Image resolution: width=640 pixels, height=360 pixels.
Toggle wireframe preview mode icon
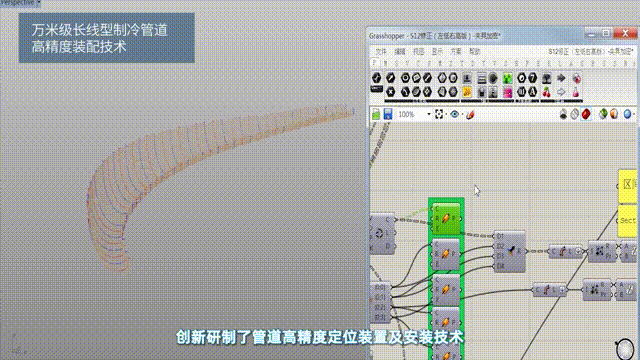[575, 114]
